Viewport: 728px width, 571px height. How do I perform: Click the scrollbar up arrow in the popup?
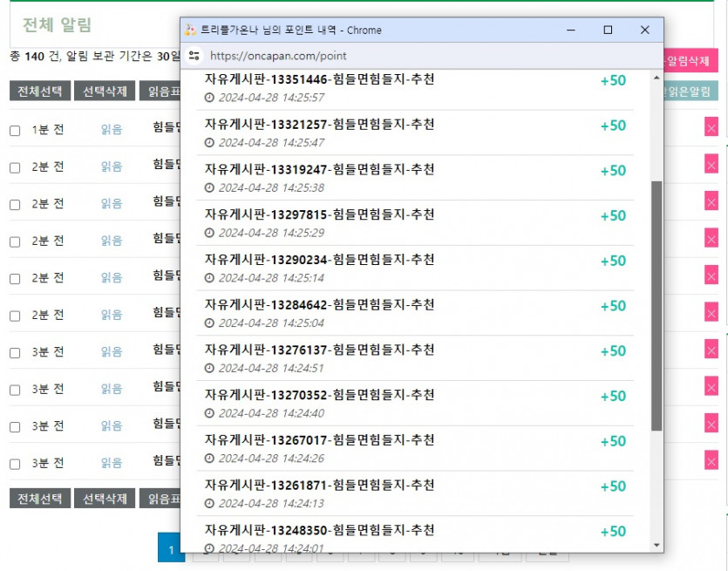pyautogui.click(x=657, y=76)
